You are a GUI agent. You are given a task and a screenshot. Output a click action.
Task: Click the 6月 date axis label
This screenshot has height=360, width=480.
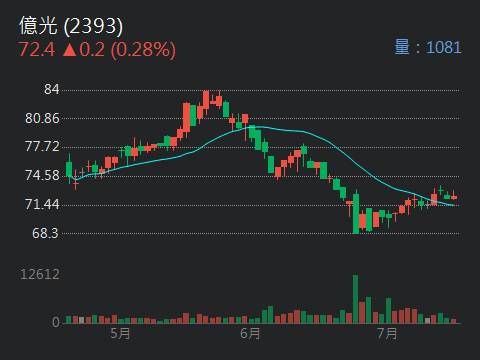250,333
